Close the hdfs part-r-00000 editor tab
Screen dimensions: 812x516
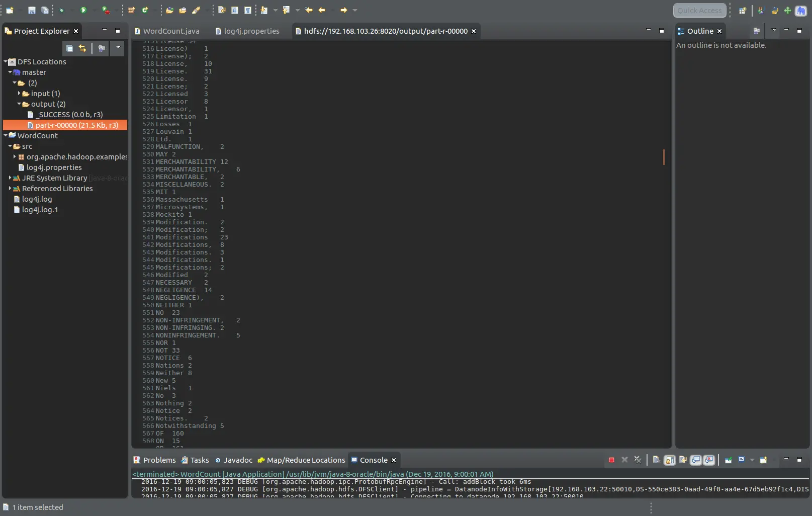474,31
